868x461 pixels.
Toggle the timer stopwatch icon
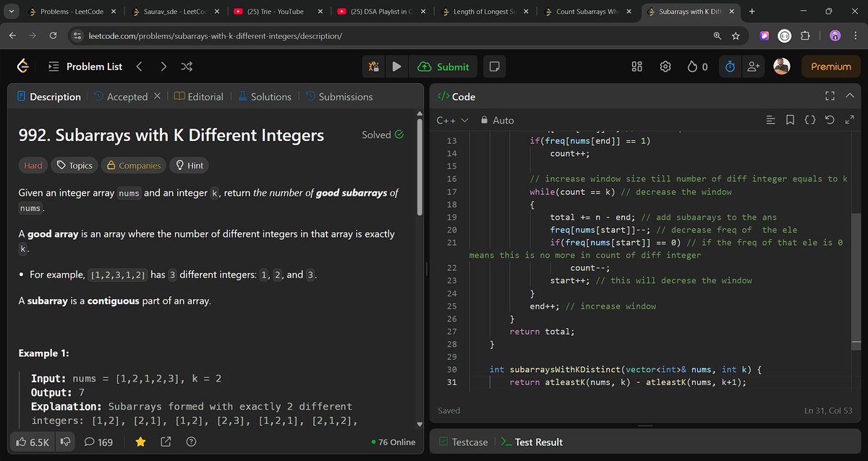731,66
